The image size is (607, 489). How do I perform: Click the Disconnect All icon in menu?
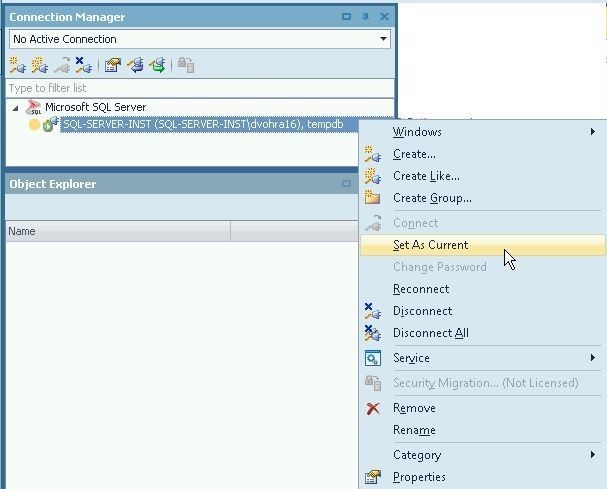(373, 333)
